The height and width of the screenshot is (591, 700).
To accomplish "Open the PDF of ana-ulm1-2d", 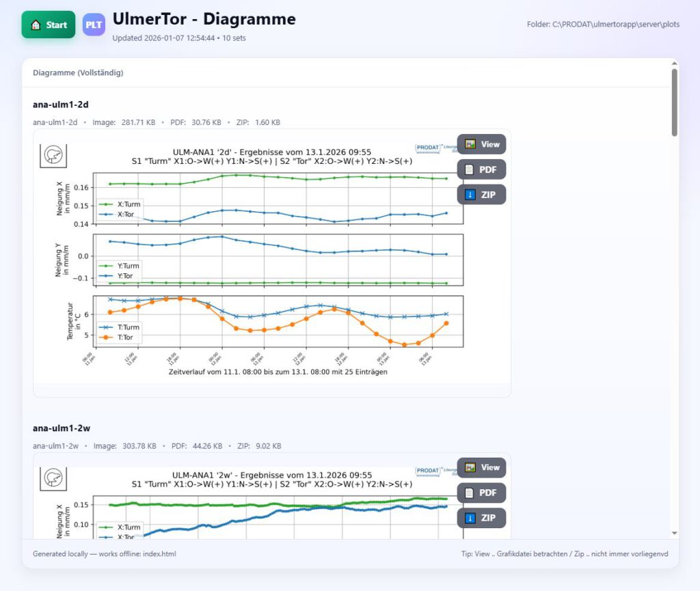I will point(481,169).
